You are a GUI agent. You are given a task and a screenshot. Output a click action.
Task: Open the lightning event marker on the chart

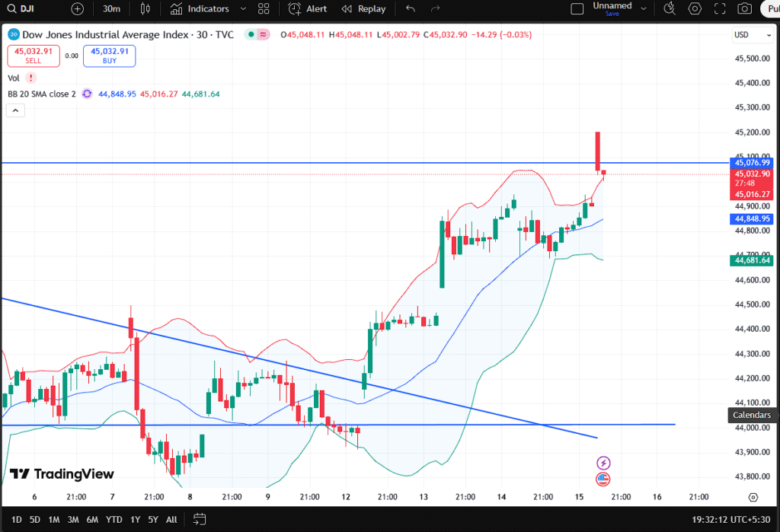pyautogui.click(x=603, y=464)
